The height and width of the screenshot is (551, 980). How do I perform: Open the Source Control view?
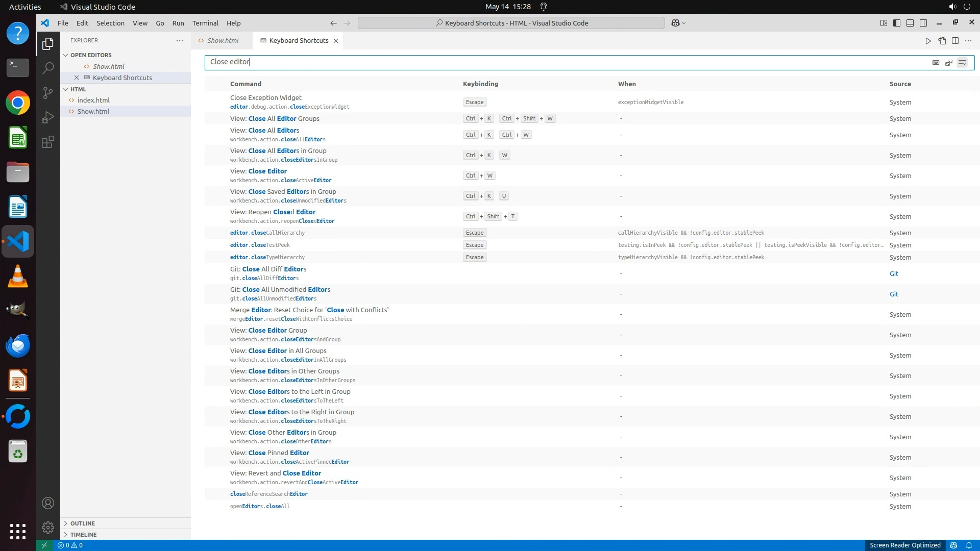[48, 92]
